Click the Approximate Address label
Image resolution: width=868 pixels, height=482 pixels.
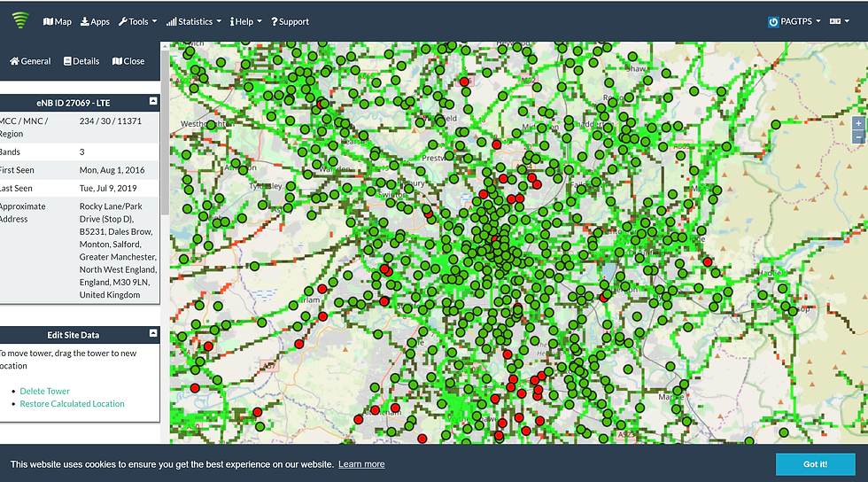point(22,213)
